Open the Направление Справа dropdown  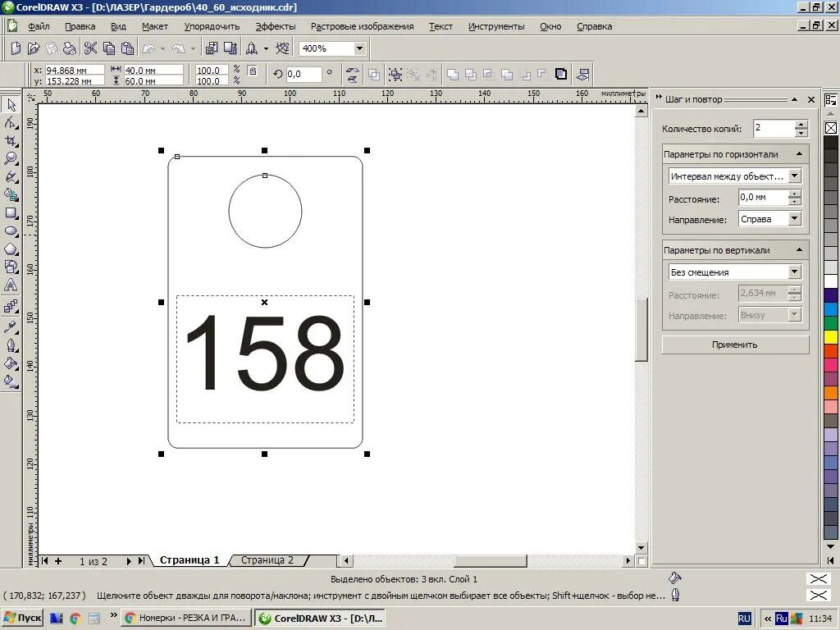[795, 218]
